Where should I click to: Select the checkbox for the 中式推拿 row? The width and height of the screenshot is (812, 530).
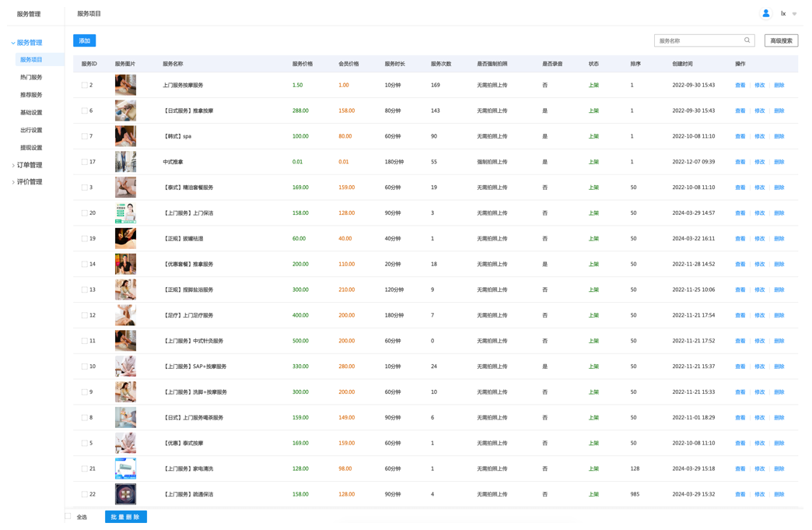coord(85,162)
